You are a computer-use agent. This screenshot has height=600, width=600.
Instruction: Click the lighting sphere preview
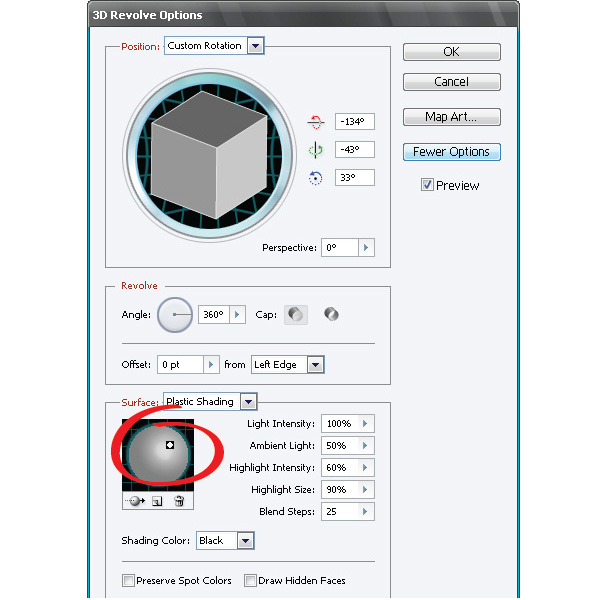(x=158, y=455)
